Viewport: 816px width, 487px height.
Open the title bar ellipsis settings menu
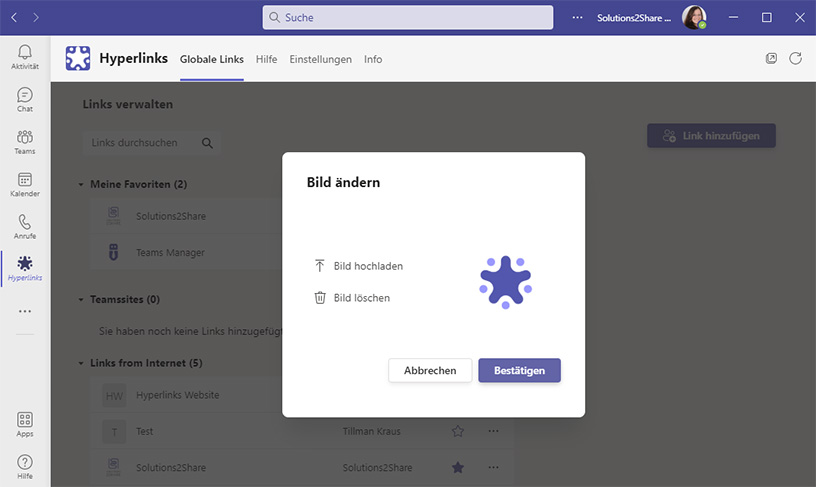point(577,18)
